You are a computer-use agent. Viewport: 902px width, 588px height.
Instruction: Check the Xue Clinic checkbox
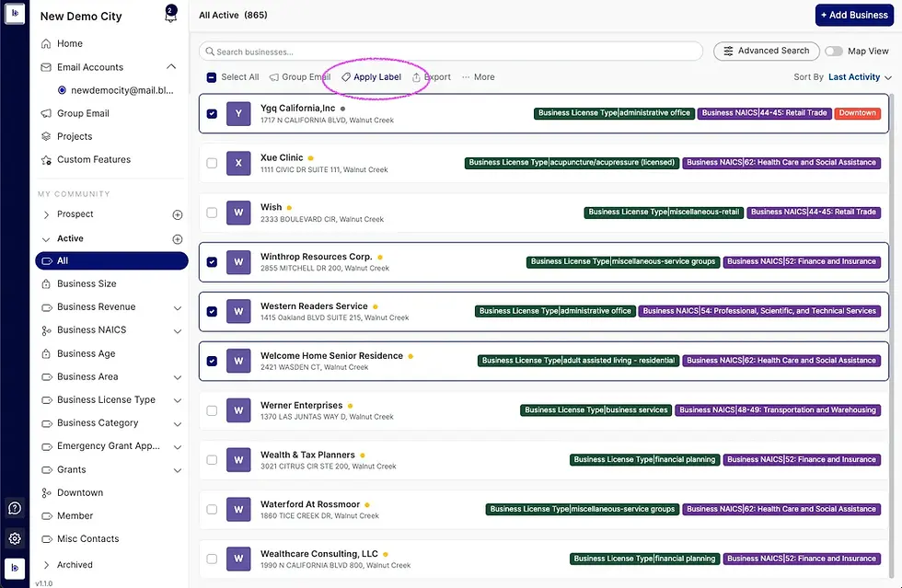pos(212,163)
